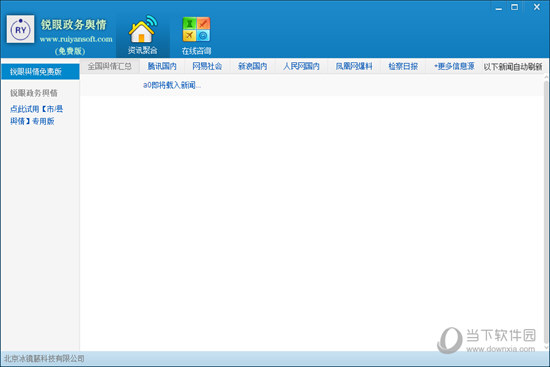Switch to the 网易社会 tab

point(207,66)
